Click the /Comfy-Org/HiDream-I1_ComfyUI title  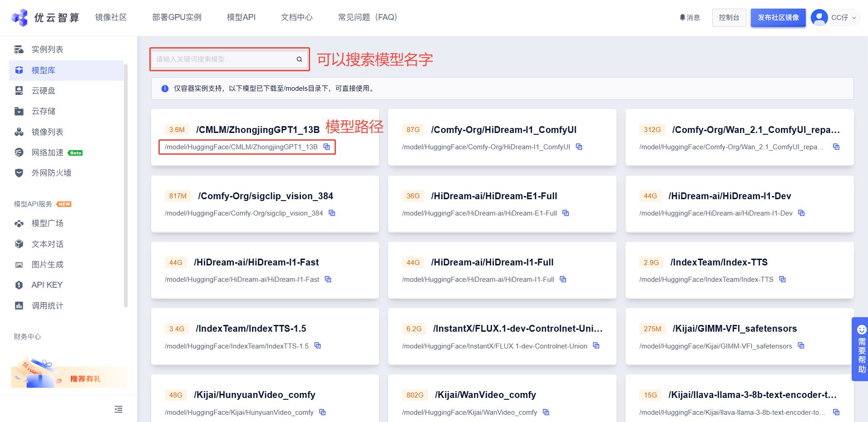(504, 130)
